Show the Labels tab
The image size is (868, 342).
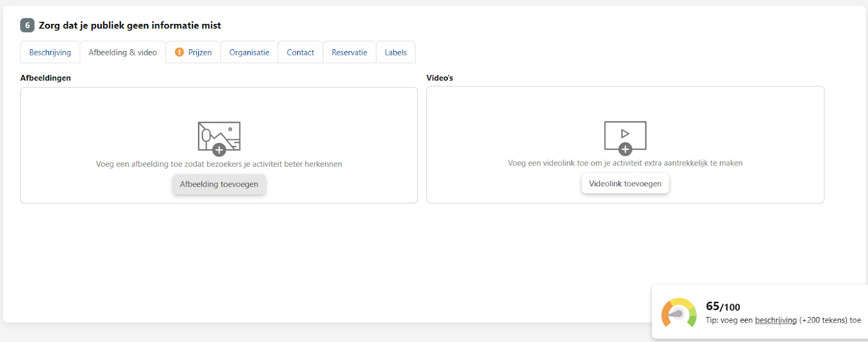395,53
